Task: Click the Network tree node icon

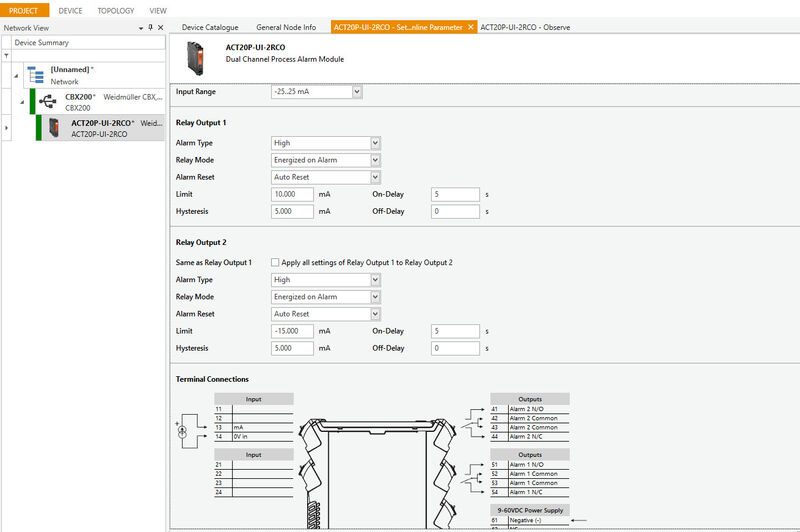Action: [35, 75]
